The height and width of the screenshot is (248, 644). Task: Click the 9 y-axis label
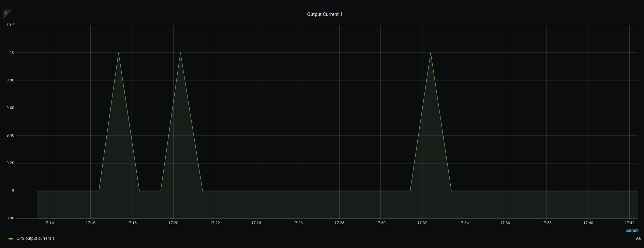[x=13, y=191]
